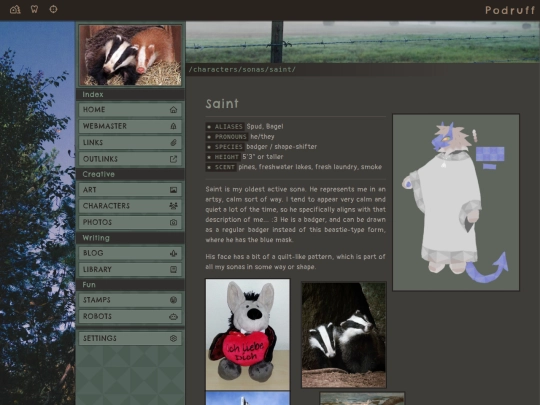Screen dimensions: 540x405
Task: Open the plush toy with heart photo
Action: pyautogui.click(x=248, y=334)
